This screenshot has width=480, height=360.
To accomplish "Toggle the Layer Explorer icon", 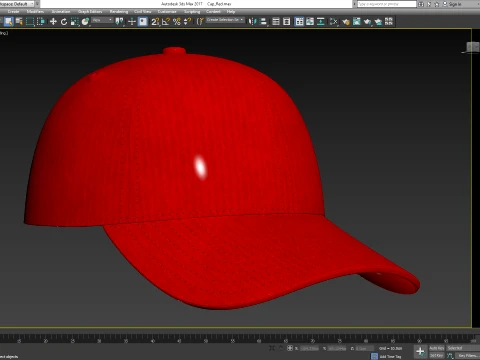I will point(287,22).
